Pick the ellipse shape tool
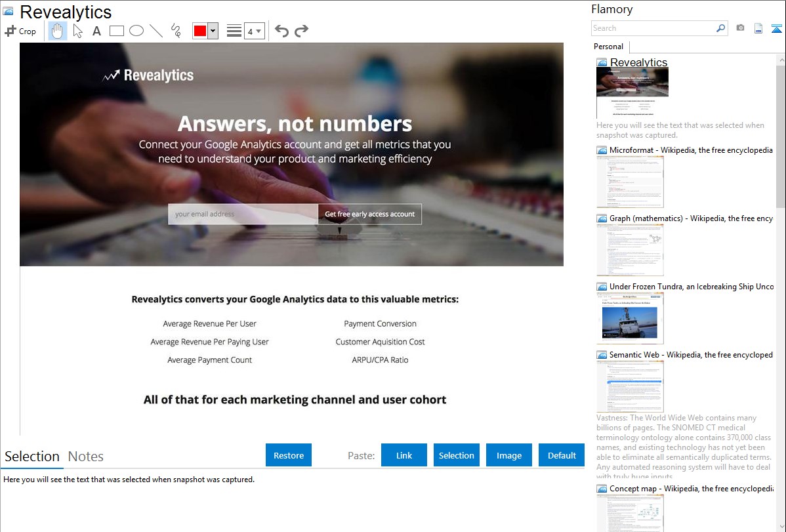Image resolution: width=786 pixels, height=532 pixels. (x=136, y=31)
